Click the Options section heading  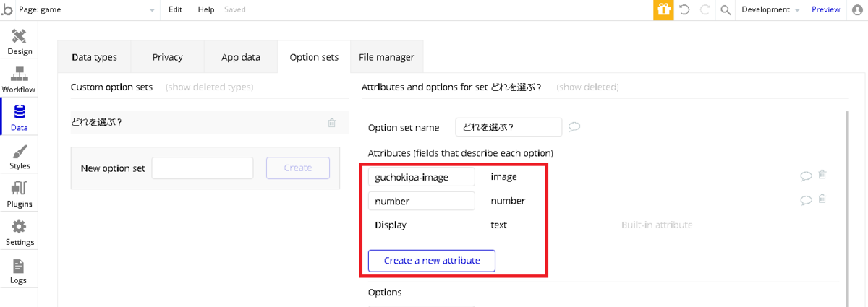coord(385,293)
